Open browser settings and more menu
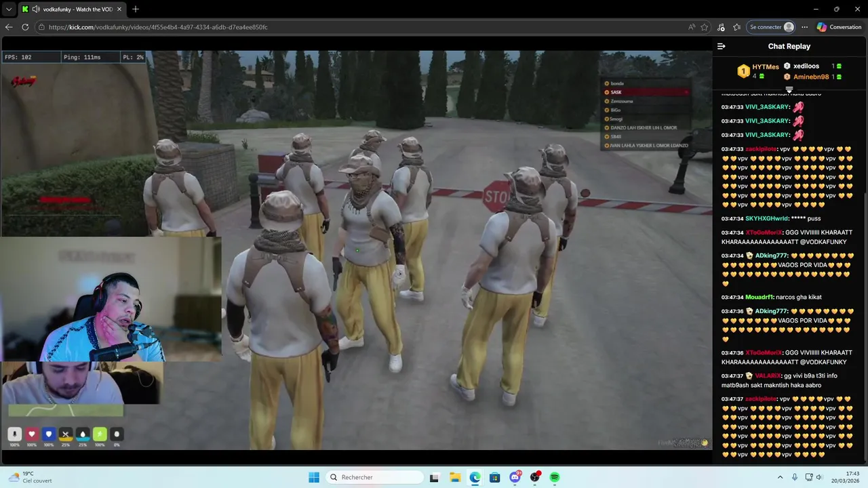 tap(804, 27)
